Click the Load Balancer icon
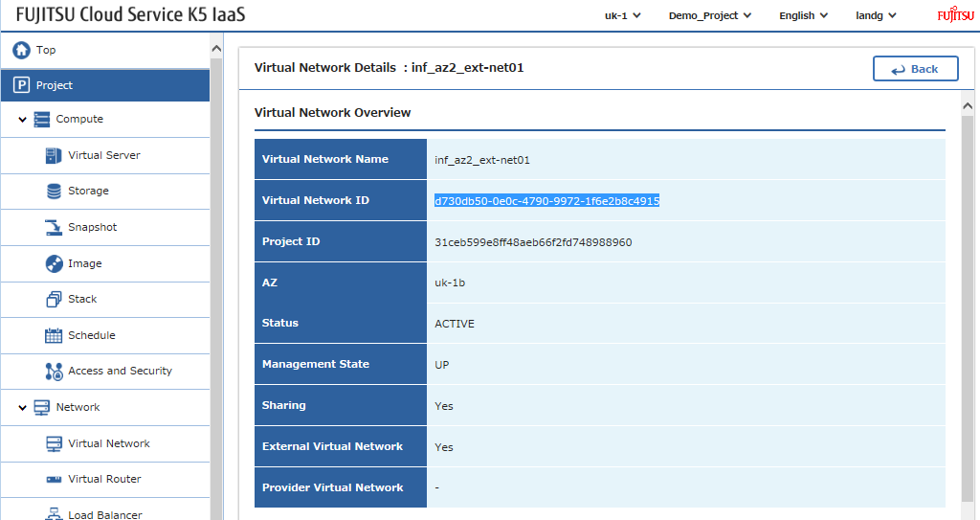This screenshot has width=980, height=520. 54,513
